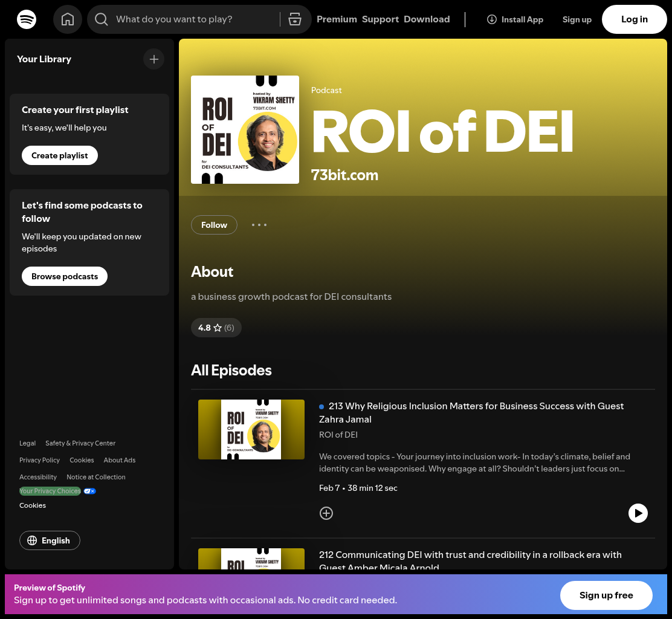
Task: Click the Your Library heading
Action: tap(44, 59)
